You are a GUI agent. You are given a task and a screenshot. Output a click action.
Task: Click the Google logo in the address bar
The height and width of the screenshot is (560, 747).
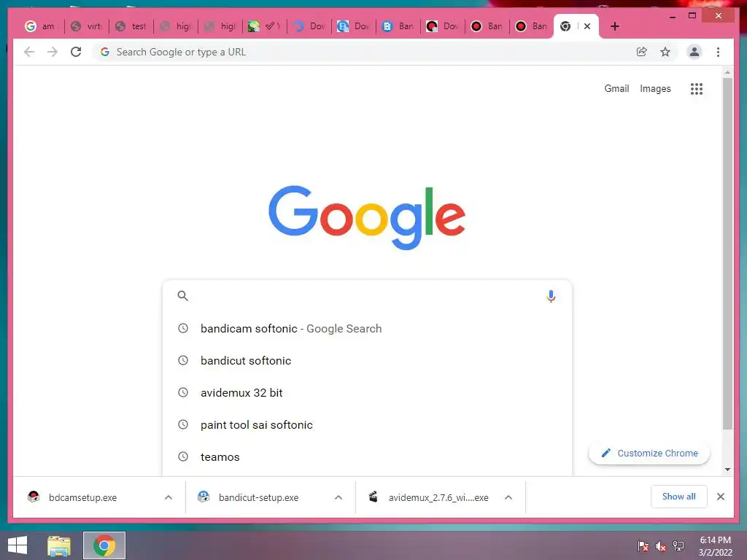(x=105, y=52)
